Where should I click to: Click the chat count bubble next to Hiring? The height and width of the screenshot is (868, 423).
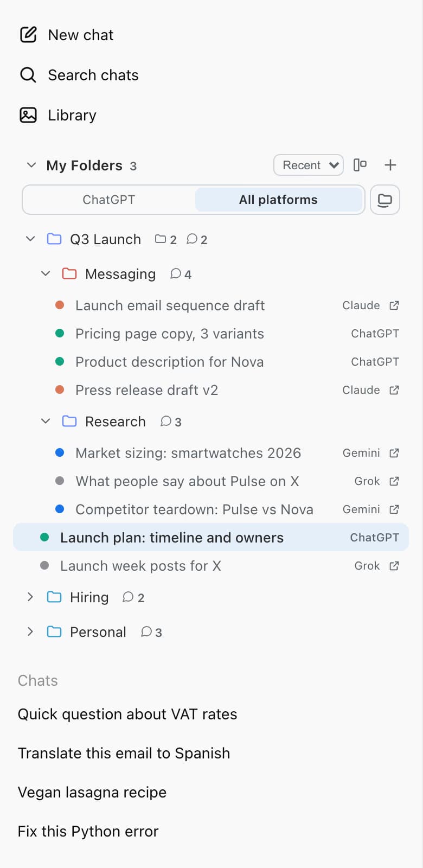point(128,597)
